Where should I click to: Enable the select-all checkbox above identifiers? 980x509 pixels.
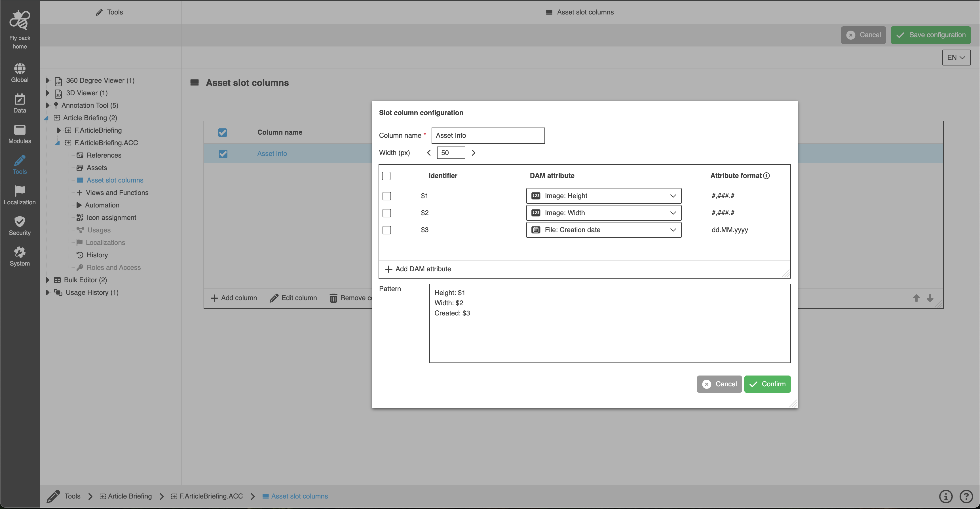[386, 176]
